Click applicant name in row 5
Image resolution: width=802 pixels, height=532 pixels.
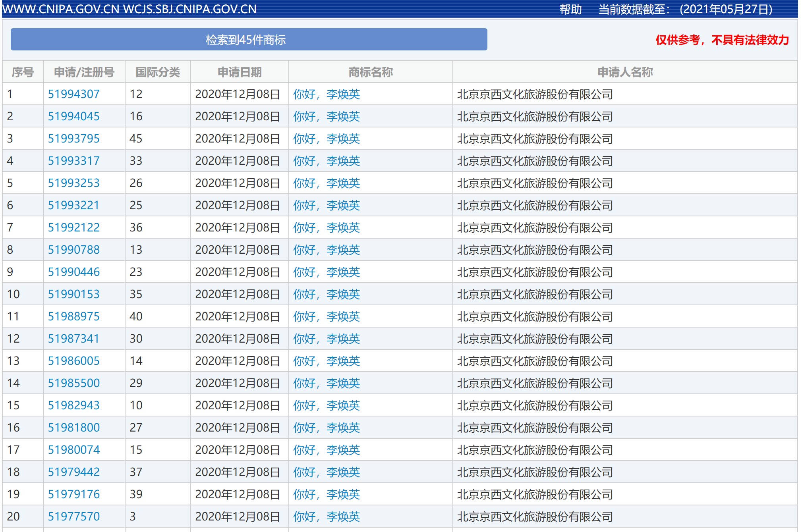[x=535, y=183]
